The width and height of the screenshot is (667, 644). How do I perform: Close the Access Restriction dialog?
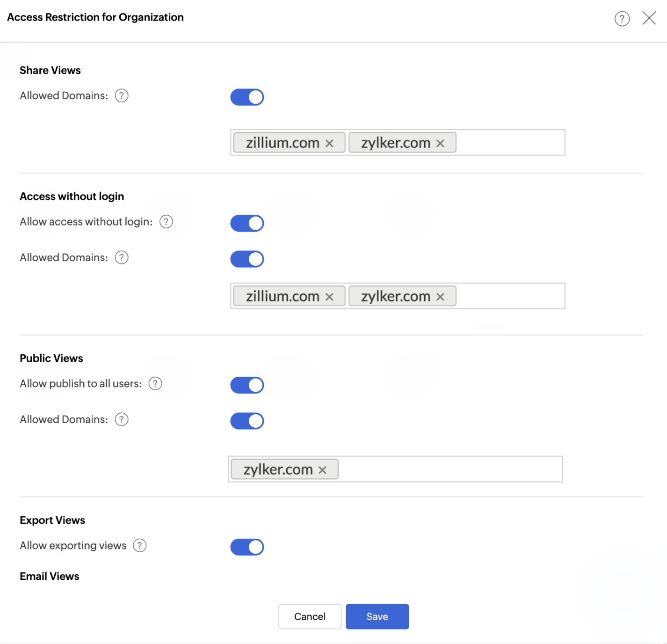(649, 18)
